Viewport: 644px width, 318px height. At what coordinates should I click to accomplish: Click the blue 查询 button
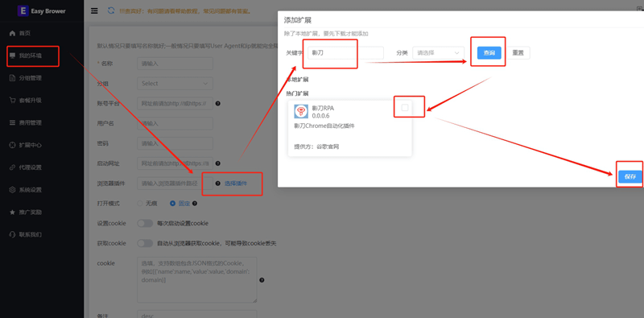pos(489,53)
